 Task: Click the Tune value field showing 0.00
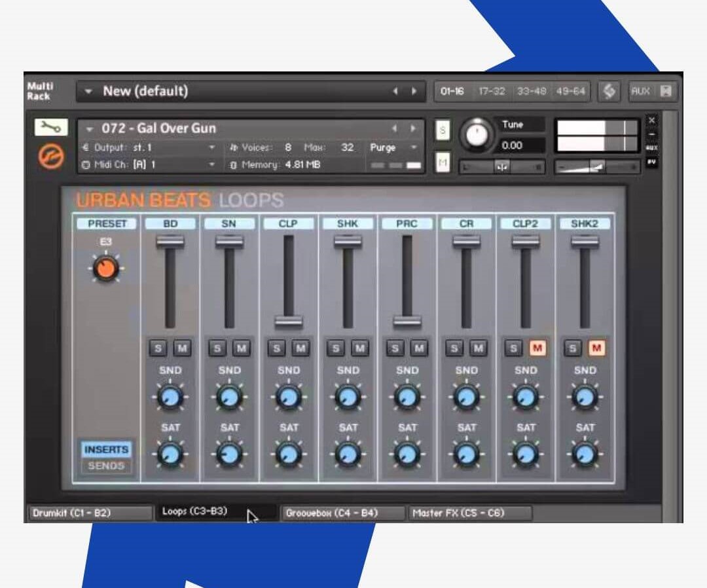(x=521, y=145)
